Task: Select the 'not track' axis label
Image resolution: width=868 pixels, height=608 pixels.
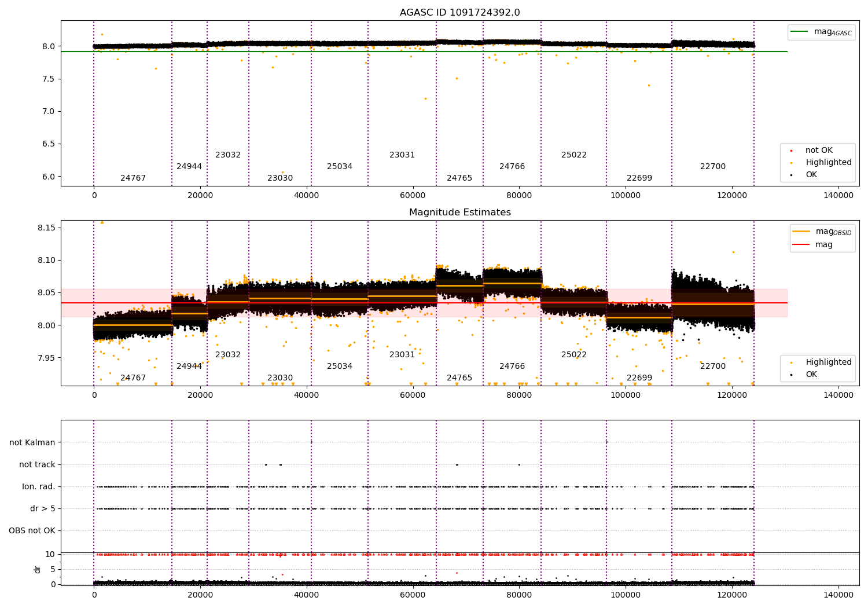Action: pos(37,464)
